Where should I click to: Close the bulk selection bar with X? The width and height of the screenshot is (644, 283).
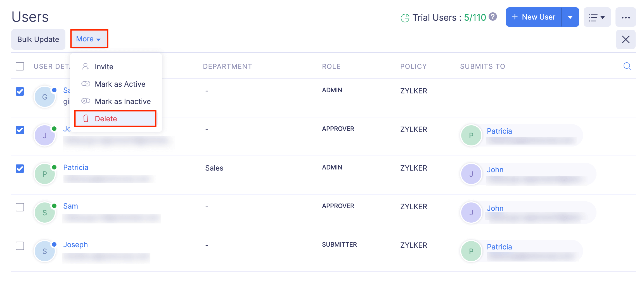[626, 39]
